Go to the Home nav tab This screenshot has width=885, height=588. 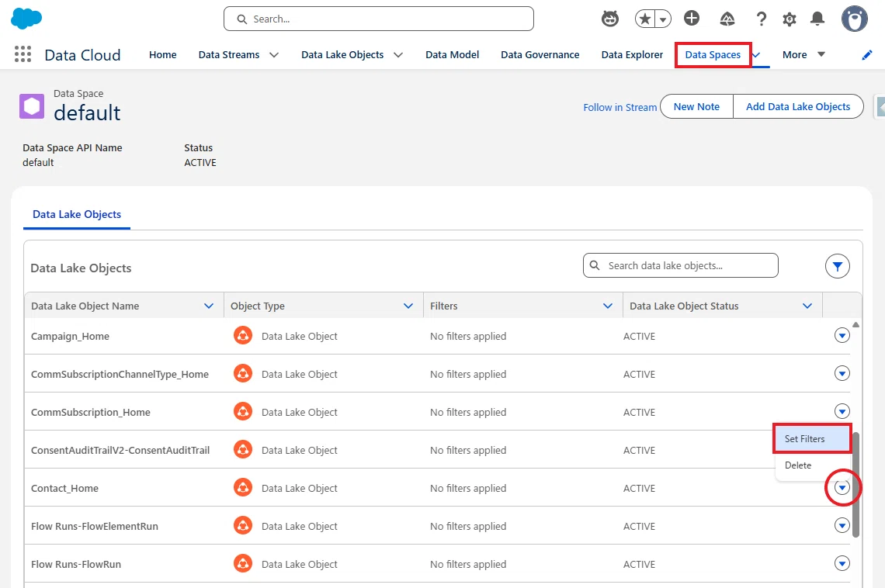tap(162, 54)
